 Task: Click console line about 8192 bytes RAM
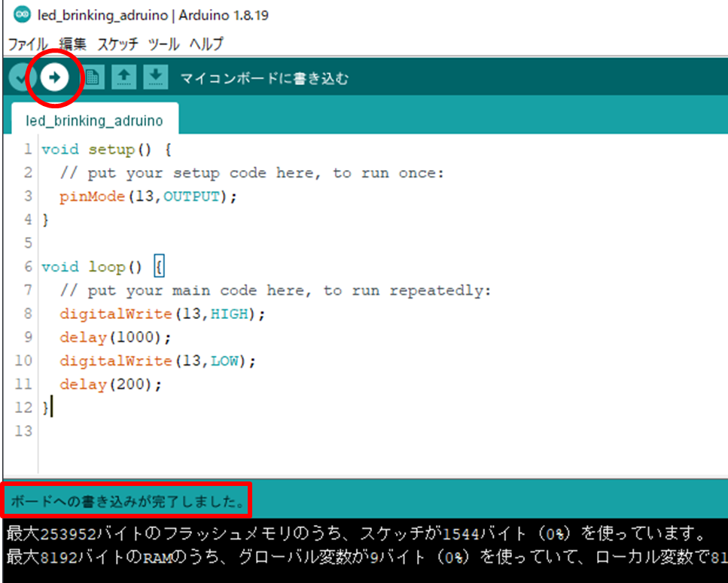[x=367, y=557]
